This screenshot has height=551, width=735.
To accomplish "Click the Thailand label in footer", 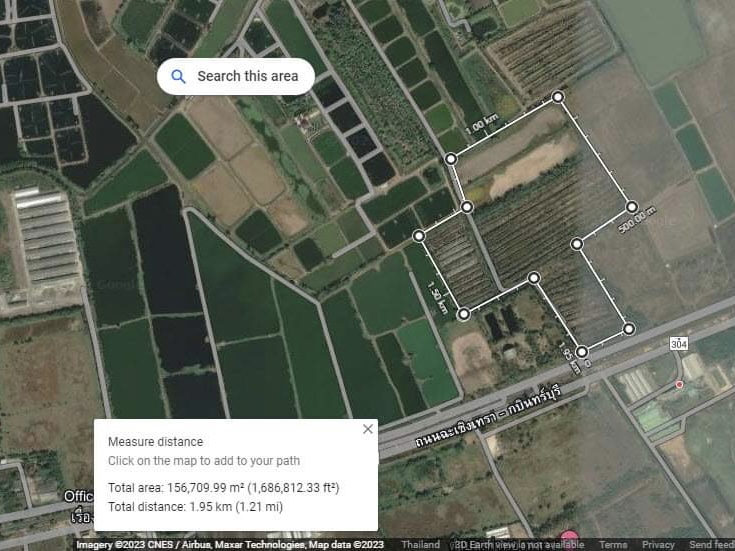I will click(420, 544).
